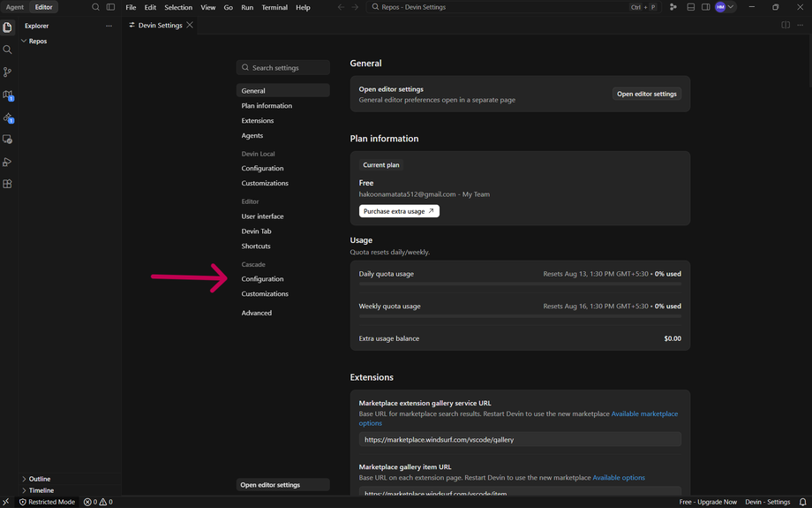812x508 pixels.
Task: Switch to Agent mode
Action: click(x=14, y=7)
